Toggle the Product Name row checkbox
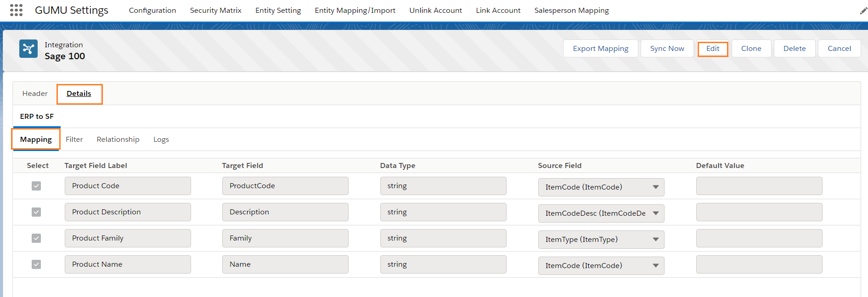 36,264
